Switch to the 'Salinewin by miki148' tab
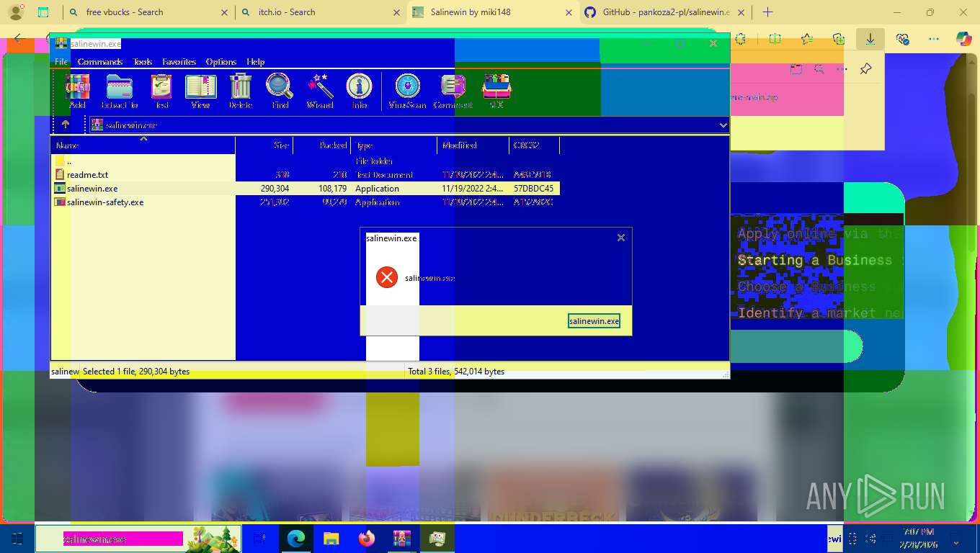Image resolution: width=980 pixels, height=553 pixels. coord(493,12)
